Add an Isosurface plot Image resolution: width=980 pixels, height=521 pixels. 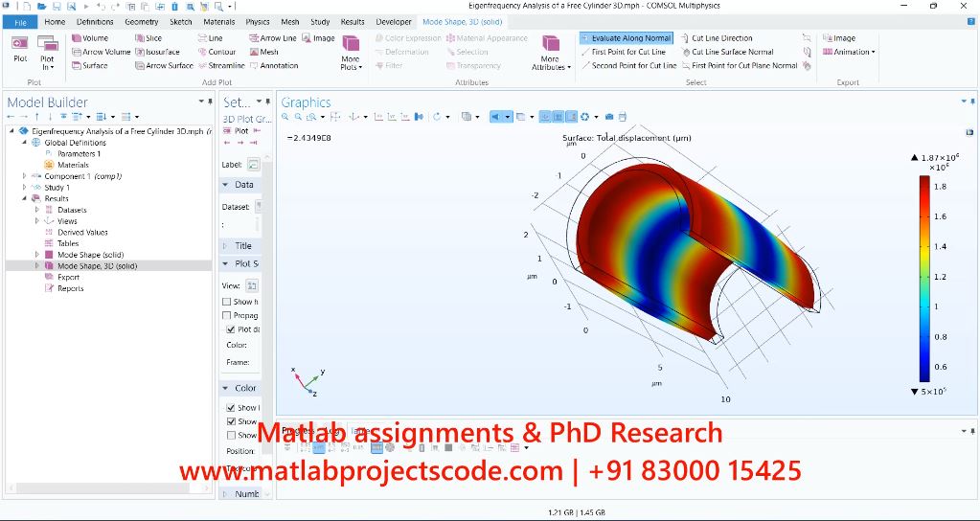click(157, 52)
